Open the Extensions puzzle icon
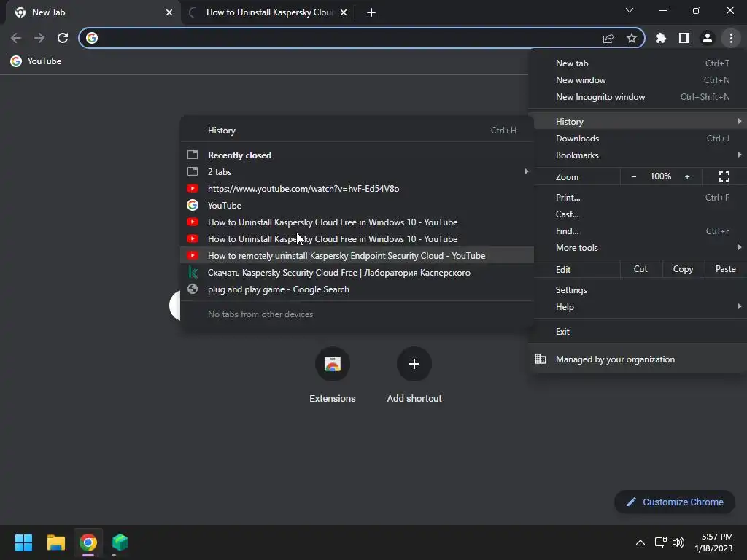The image size is (747, 560). [661, 38]
